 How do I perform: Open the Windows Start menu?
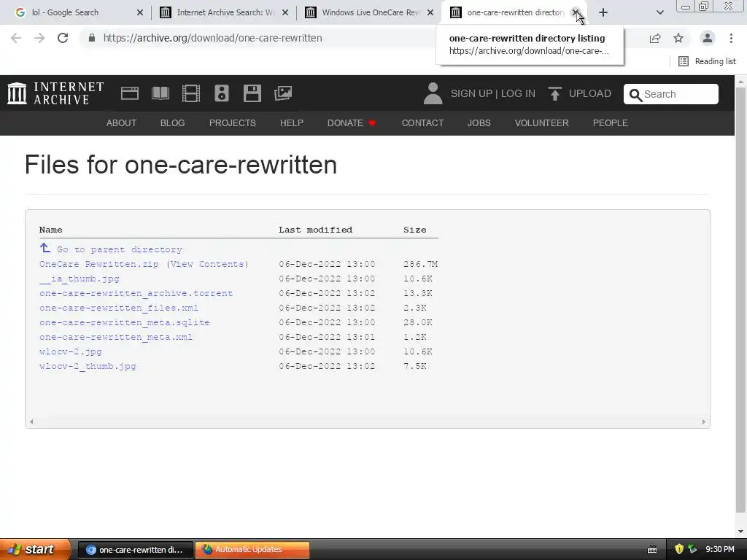coord(34,549)
